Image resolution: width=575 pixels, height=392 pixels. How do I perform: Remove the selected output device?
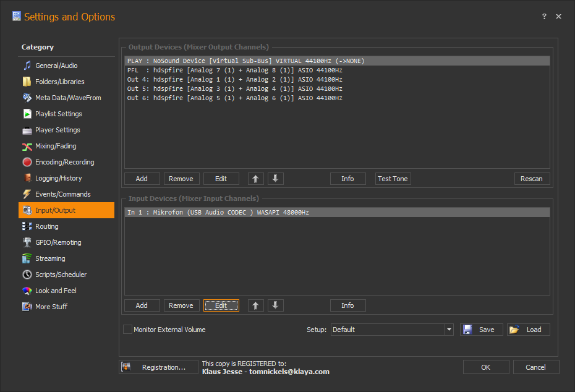pos(181,179)
